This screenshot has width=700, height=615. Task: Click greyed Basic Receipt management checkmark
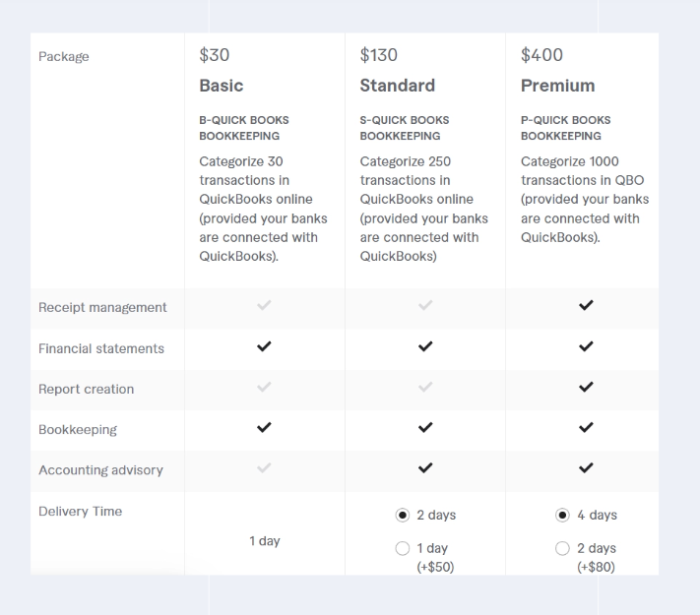[x=264, y=306]
